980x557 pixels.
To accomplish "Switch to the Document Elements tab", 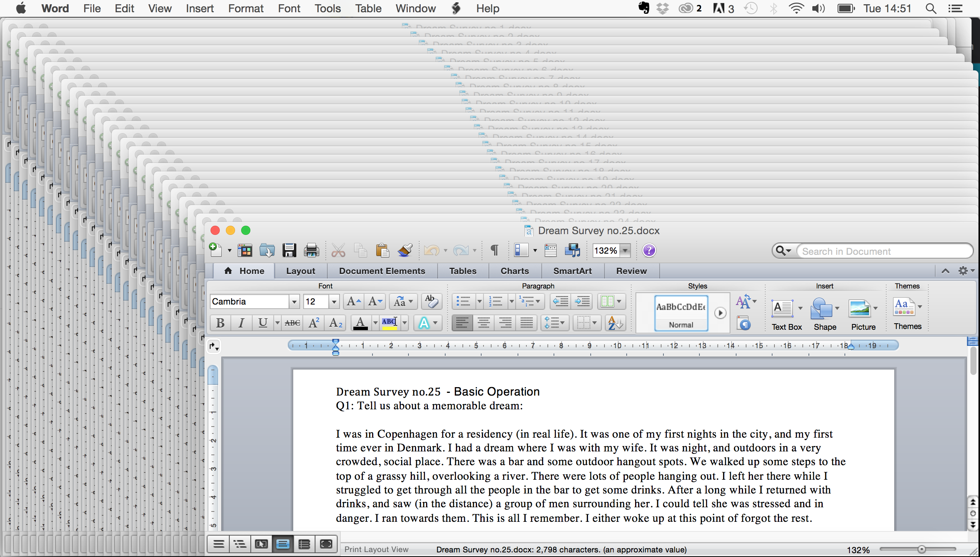I will point(382,271).
